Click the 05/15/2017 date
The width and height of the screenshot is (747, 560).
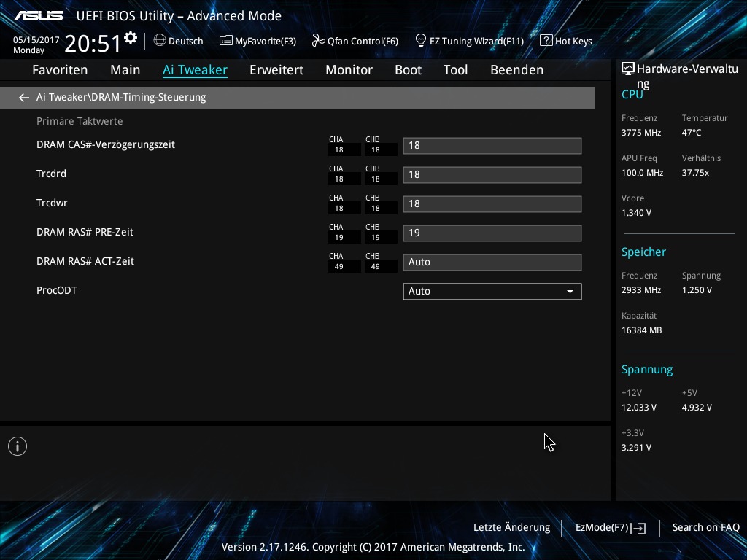pos(36,40)
